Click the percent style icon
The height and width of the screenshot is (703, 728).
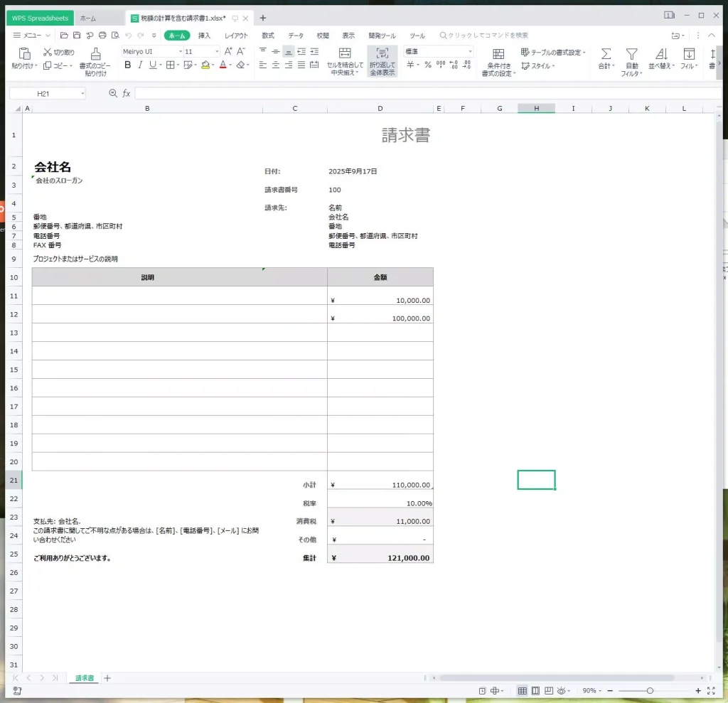(427, 65)
